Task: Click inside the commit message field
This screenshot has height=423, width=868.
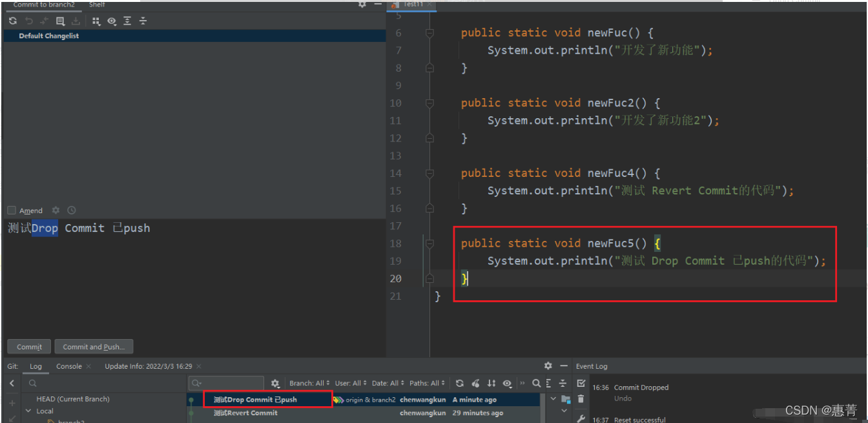Action: (194, 278)
